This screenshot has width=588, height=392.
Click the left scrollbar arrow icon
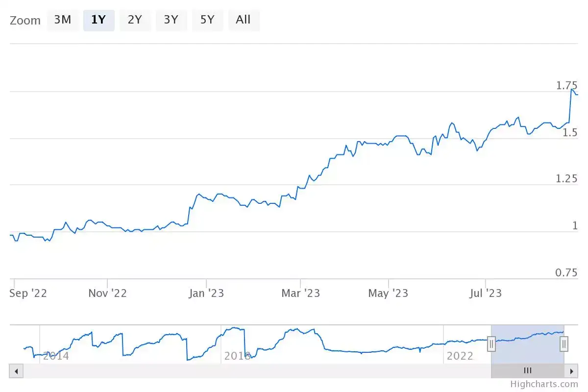(16, 371)
